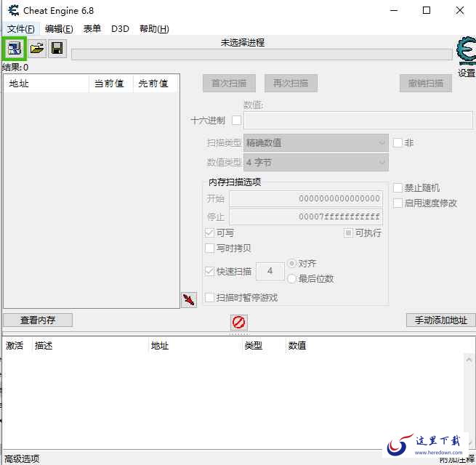Open the D3D menu
This screenshot has width=476, height=465.
click(x=120, y=29)
